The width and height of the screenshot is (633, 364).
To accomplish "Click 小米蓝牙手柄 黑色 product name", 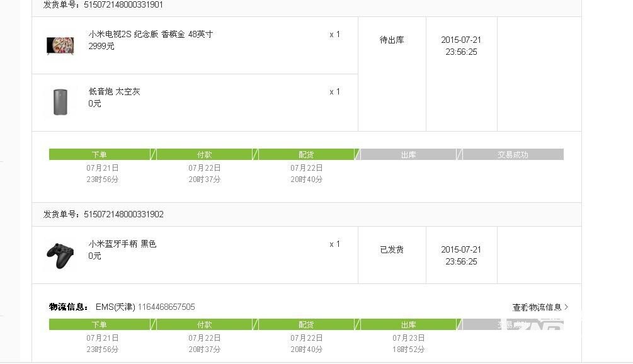I will coord(122,244).
